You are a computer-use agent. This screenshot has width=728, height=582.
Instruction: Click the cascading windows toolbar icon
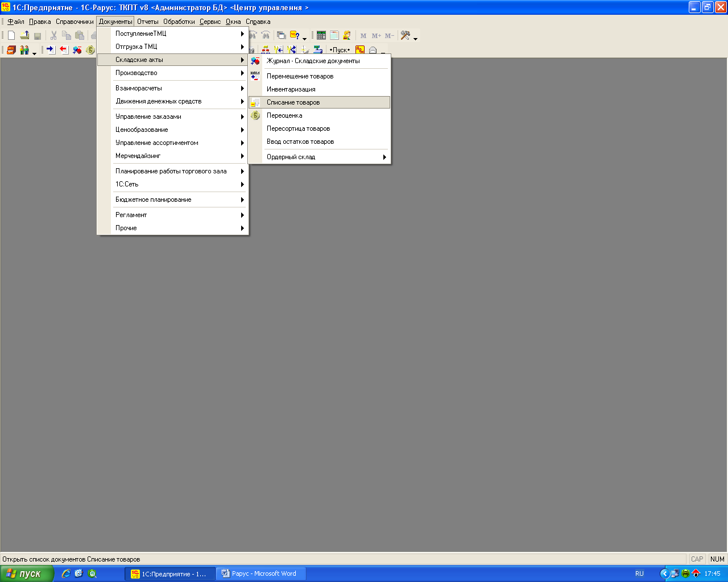(281, 35)
